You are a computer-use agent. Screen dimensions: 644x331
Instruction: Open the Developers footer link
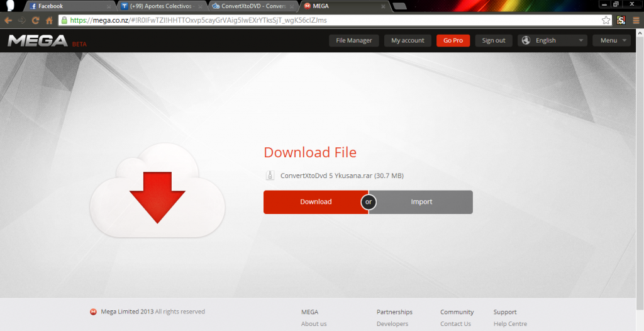coord(392,323)
